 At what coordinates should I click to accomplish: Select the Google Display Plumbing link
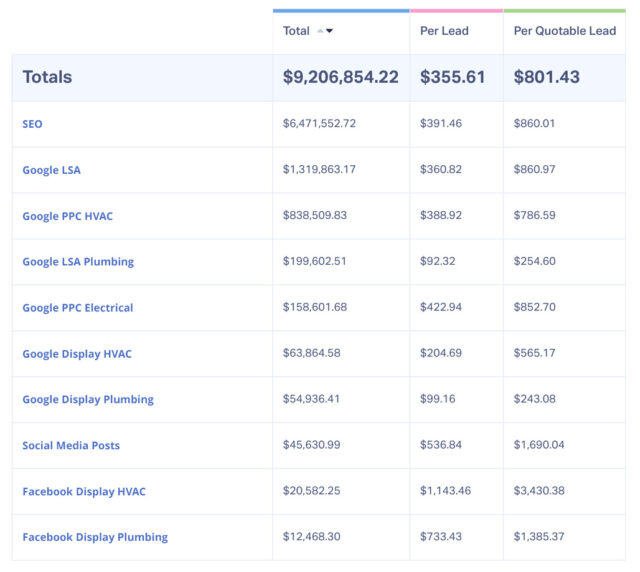pos(88,400)
